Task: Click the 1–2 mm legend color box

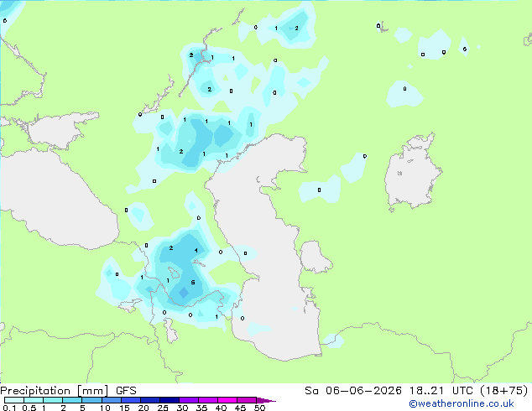Action: point(53,400)
